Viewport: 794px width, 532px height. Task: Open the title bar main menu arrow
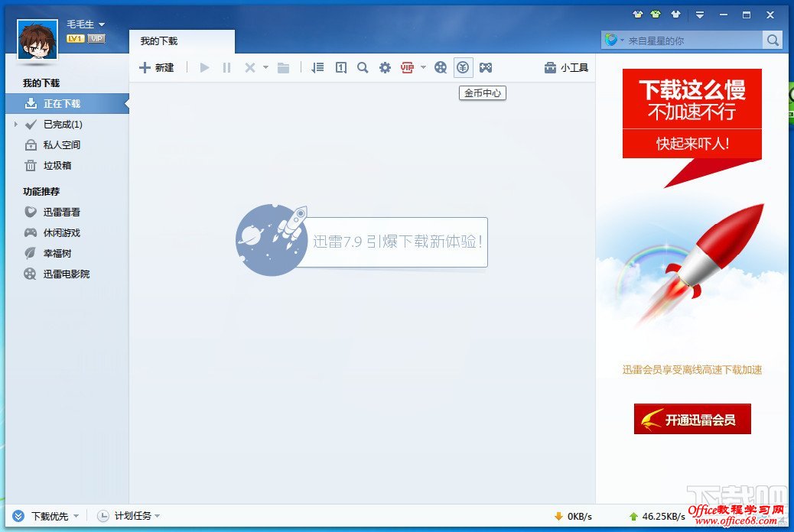click(700, 15)
